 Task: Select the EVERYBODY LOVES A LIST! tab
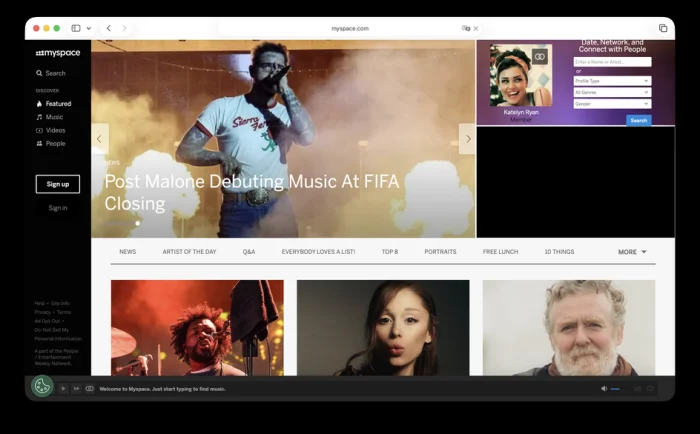pos(318,252)
